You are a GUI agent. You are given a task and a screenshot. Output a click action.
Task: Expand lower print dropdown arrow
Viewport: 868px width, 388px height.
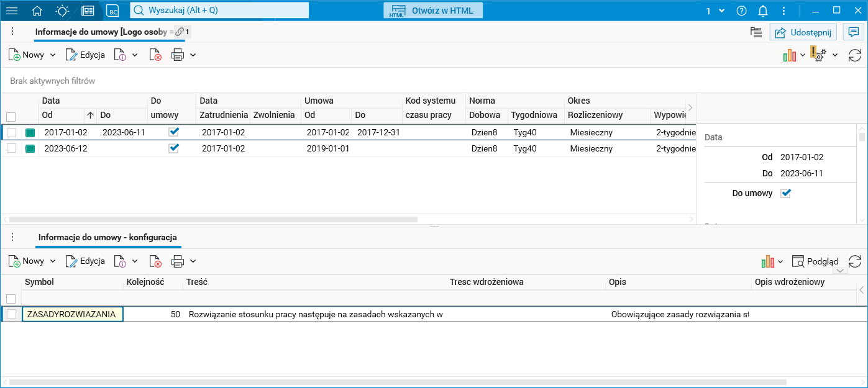click(193, 261)
